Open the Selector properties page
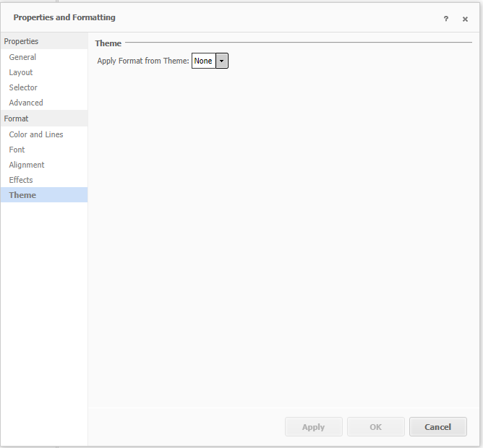 [44, 87]
